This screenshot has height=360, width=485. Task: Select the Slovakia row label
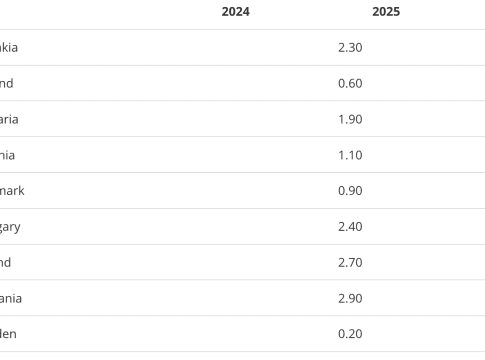(x=9, y=48)
